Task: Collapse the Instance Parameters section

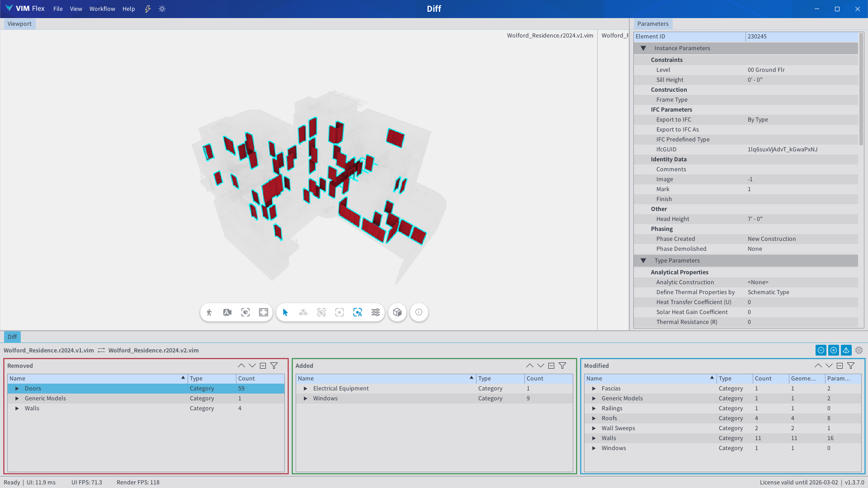Action: tap(643, 48)
